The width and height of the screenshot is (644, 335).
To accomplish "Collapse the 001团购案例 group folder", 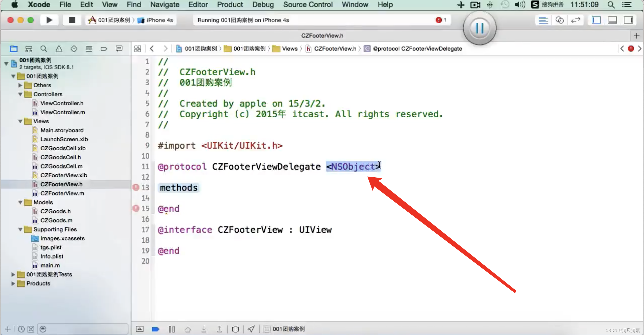I will 13,76.
